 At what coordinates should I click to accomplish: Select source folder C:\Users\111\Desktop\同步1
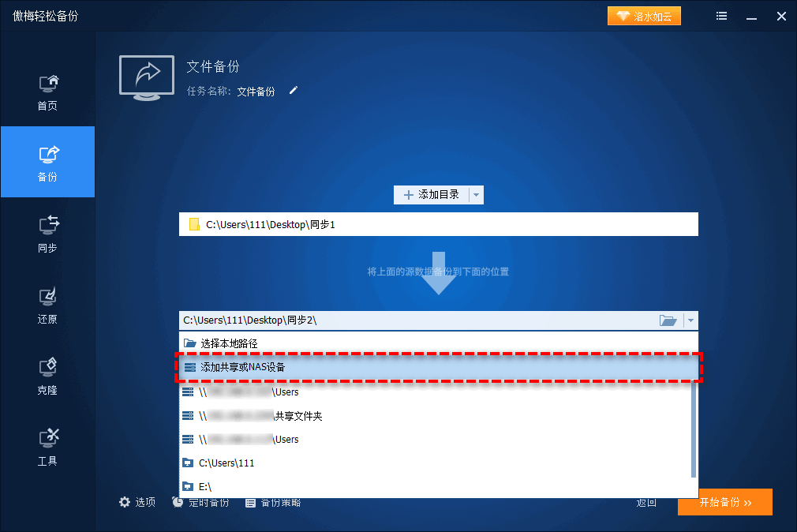click(x=439, y=224)
